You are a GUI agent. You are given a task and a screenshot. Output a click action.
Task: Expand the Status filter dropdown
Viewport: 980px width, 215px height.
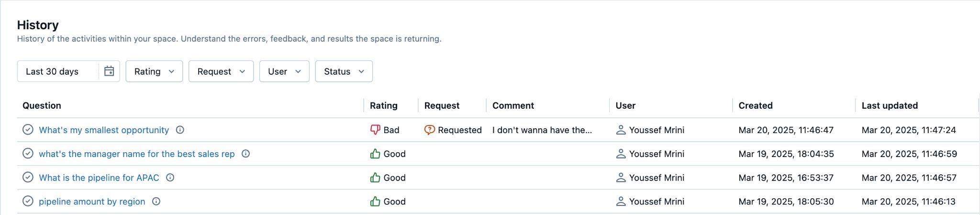(x=344, y=71)
